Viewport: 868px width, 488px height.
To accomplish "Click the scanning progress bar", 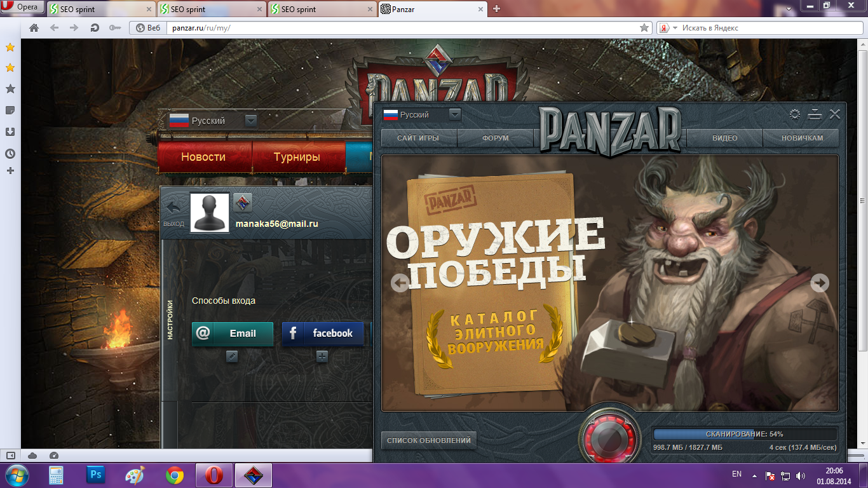I will [x=745, y=434].
